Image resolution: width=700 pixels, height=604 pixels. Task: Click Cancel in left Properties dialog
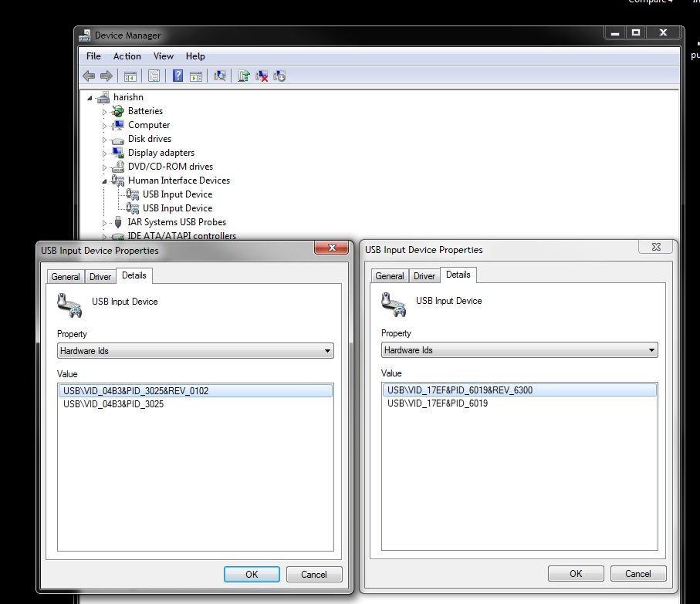(314, 574)
